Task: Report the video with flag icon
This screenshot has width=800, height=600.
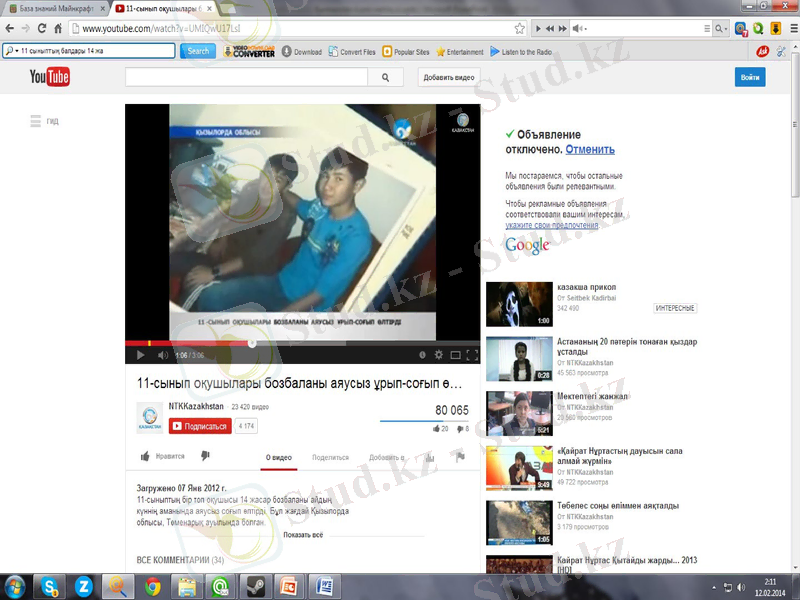Action: click(459, 457)
